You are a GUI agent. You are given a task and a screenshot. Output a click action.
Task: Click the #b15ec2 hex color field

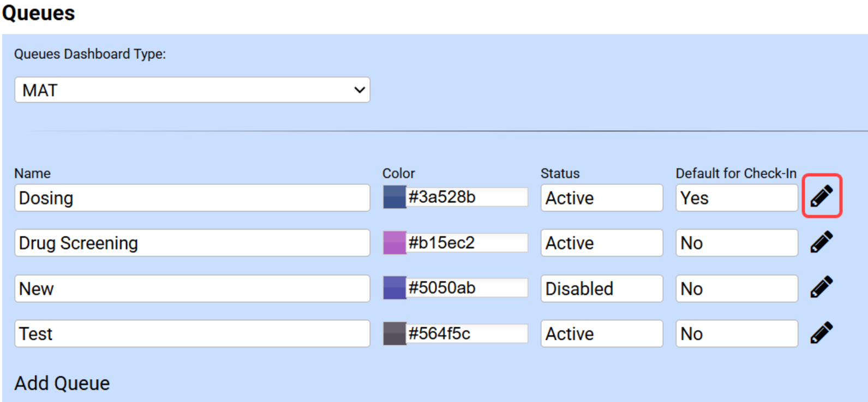coord(467,243)
